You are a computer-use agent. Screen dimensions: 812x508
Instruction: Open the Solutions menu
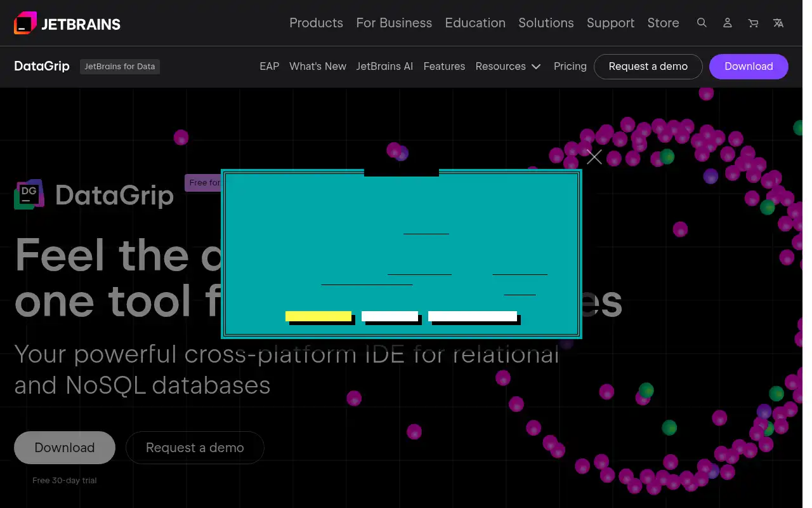pos(546,23)
